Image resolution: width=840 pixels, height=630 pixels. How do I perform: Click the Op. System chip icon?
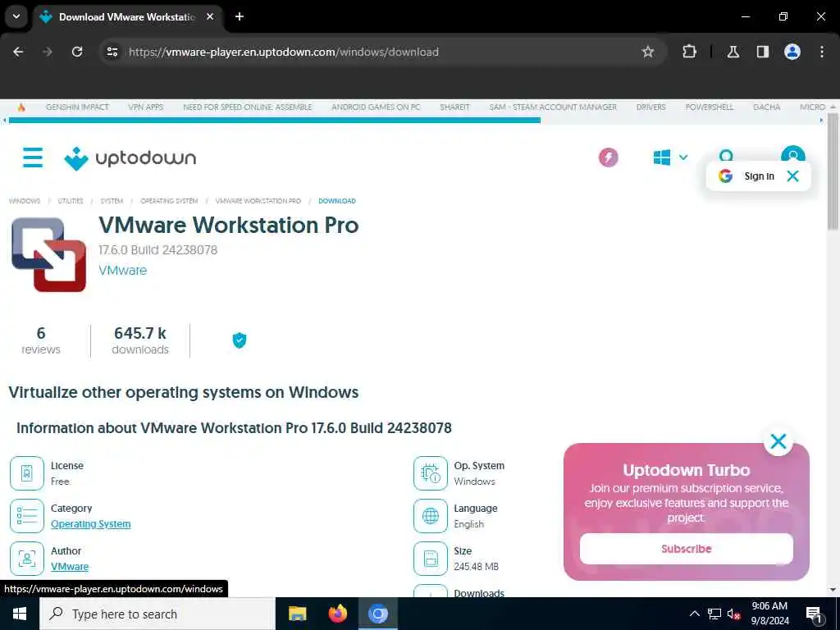click(430, 473)
